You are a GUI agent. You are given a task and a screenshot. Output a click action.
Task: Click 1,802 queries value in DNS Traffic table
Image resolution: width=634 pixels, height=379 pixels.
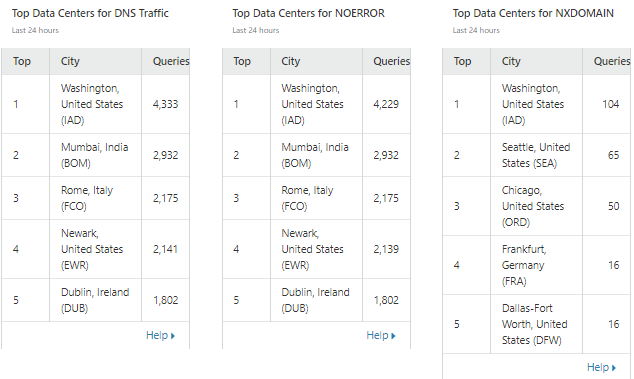[x=165, y=300]
